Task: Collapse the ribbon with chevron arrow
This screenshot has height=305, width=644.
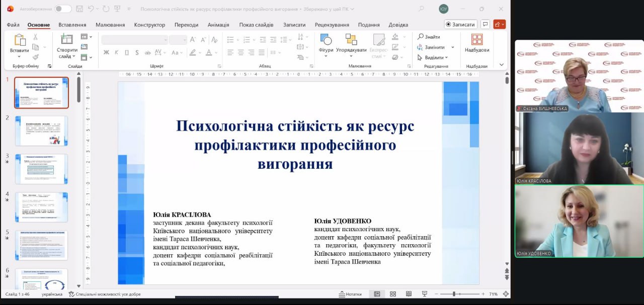Action: (501, 65)
